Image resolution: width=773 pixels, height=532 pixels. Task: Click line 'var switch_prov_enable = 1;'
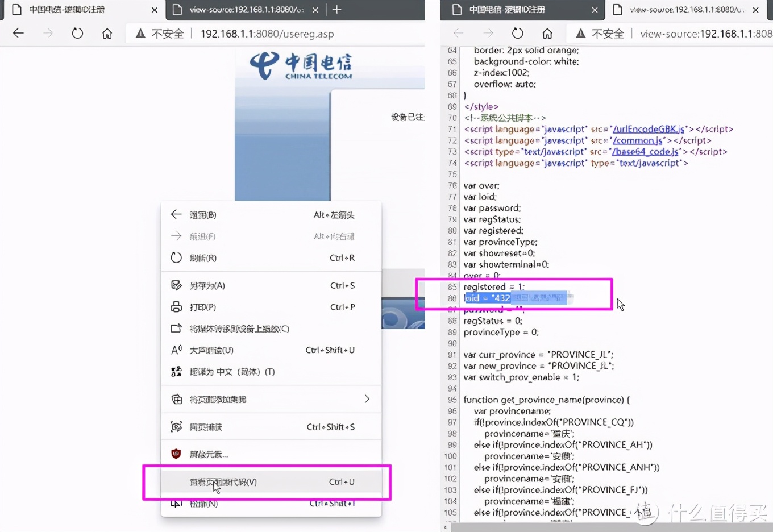(521, 377)
